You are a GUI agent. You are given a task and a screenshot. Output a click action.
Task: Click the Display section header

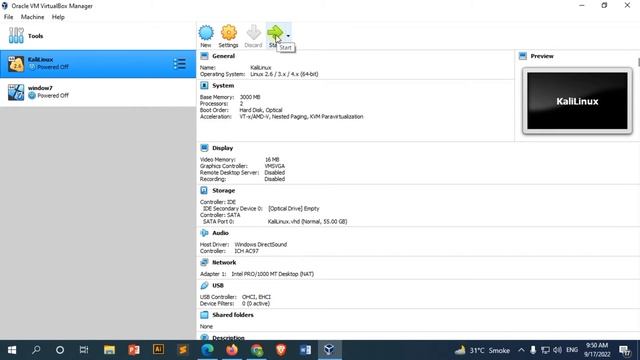tap(222, 148)
